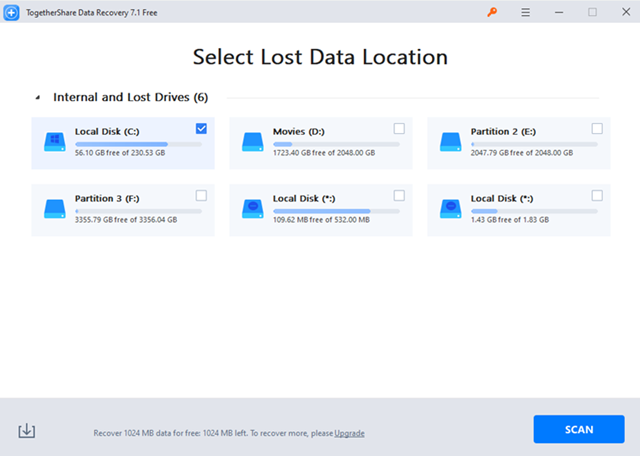The image size is (640, 456).
Task: Open the hamburger menu icon
Action: coord(525,12)
